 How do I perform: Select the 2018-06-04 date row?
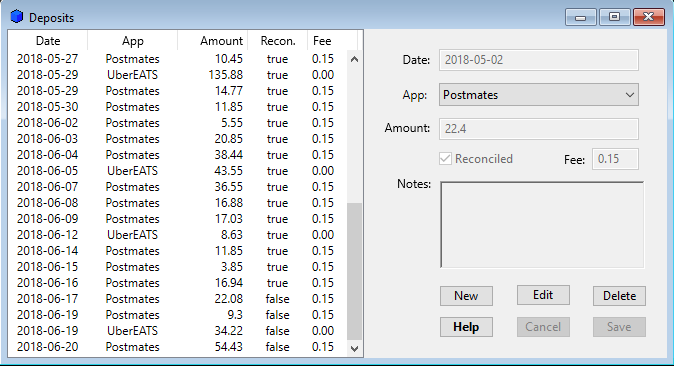(x=48, y=155)
